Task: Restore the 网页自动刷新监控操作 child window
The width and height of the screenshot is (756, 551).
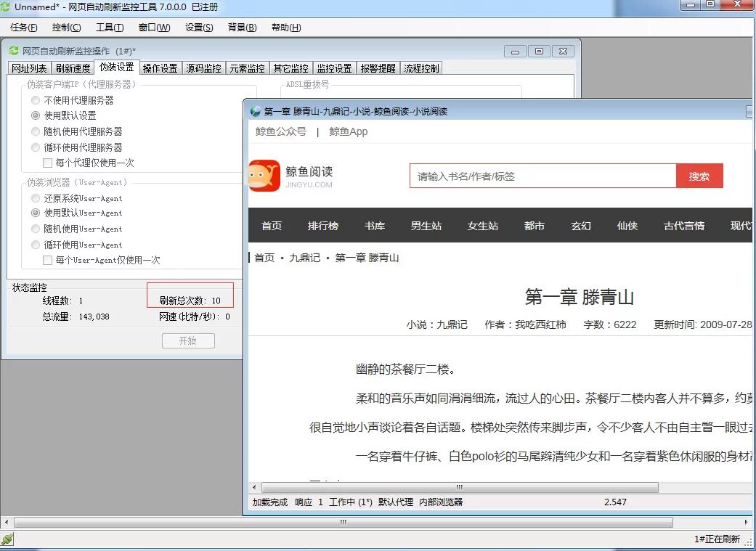Action: click(539, 51)
